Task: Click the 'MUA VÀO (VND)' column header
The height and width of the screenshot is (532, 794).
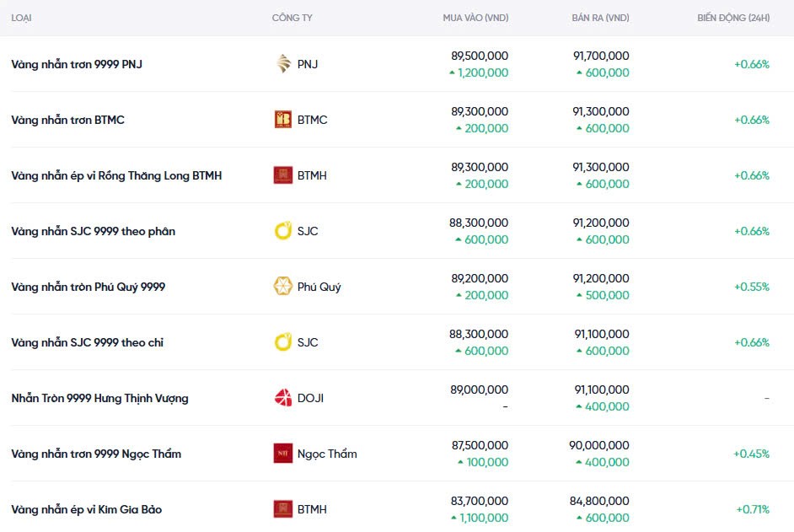Action: point(475,18)
